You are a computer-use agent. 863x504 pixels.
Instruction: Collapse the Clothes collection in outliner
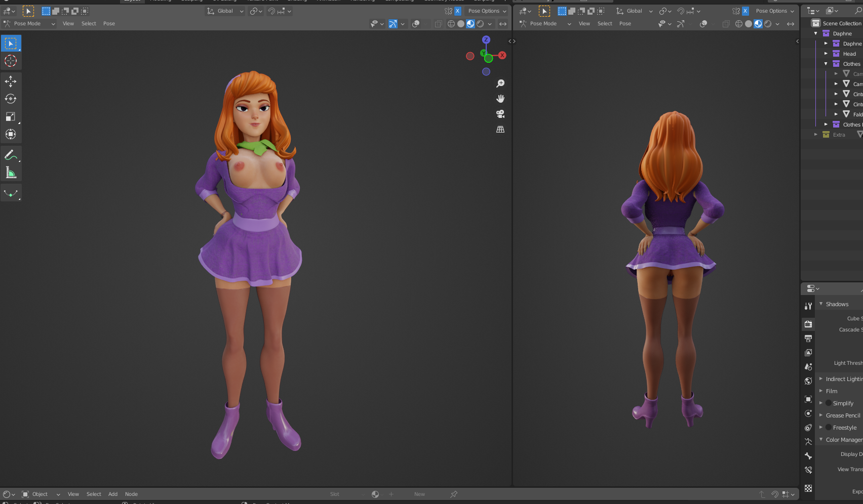(826, 64)
